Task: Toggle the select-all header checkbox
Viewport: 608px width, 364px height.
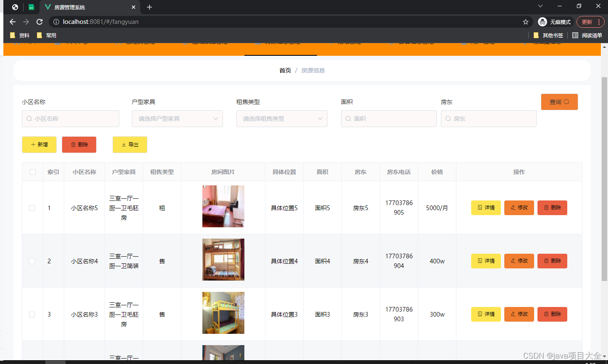Action: click(33, 172)
